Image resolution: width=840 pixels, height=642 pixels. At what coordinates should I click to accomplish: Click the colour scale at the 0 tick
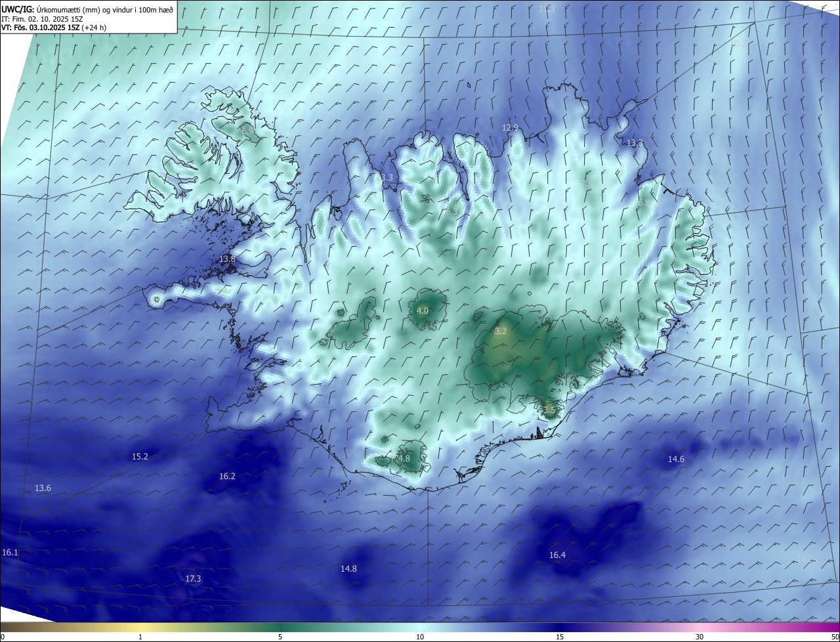pos(2,637)
